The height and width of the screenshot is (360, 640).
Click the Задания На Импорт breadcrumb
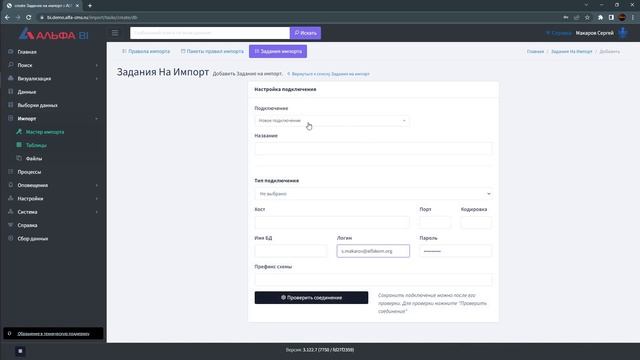(x=571, y=51)
